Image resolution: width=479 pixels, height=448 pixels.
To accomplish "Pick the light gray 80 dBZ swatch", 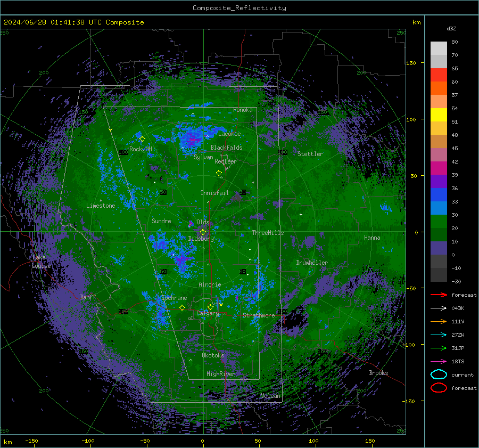I will [439, 48].
